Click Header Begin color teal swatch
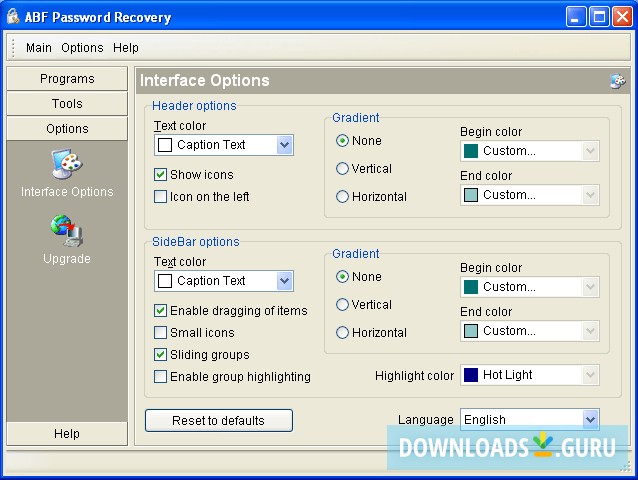The width and height of the screenshot is (638, 480). pos(471,151)
